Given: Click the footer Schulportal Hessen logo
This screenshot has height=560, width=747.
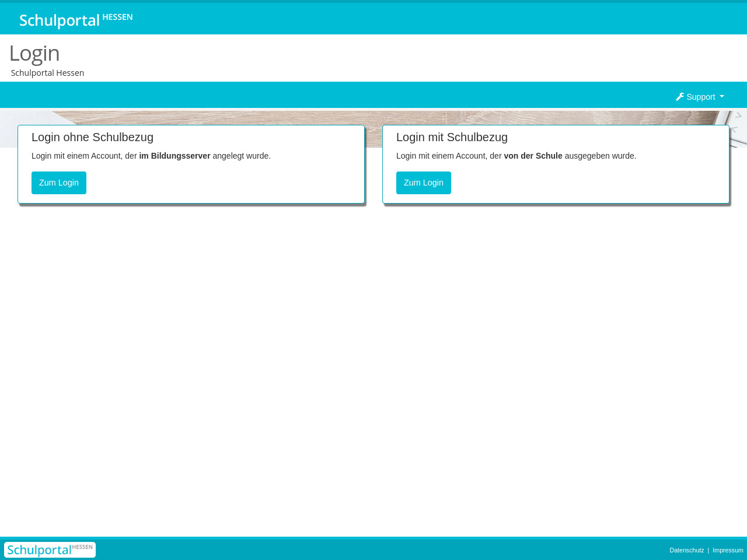Looking at the screenshot, I should click(x=50, y=549).
